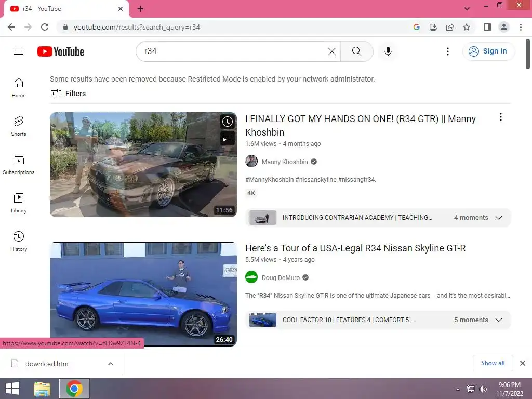Click the install app icon in address bar
Viewport: 532px width, 399px height.
[433, 27]
